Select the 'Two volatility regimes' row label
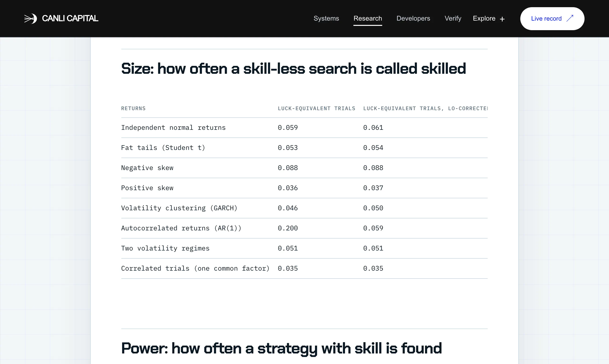This screenshot has width=609, height=364. tap(165, 248)
